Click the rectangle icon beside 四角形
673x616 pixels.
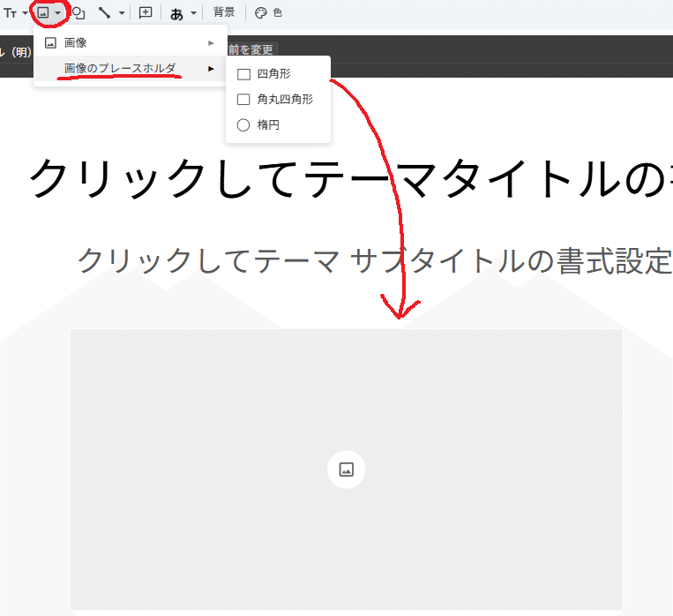[243, 74]
